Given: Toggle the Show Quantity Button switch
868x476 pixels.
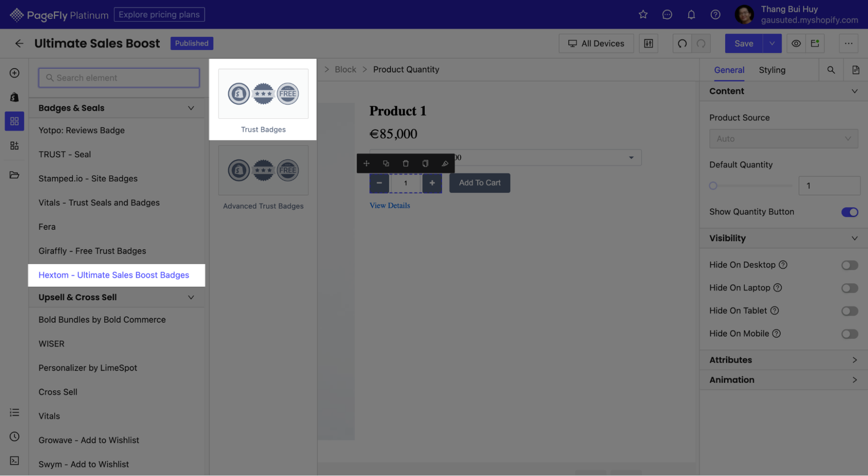Looking at the screenshot, I should 849,212.
